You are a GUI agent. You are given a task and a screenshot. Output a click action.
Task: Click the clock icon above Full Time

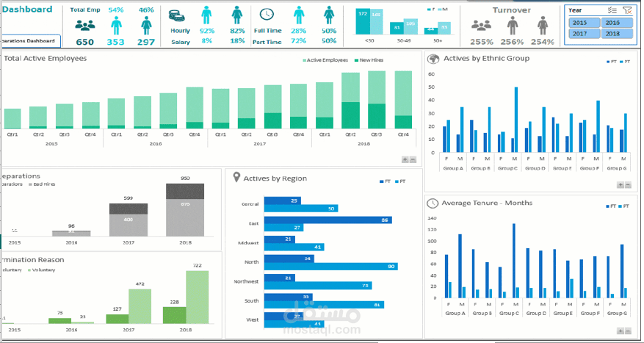point(267,15)
